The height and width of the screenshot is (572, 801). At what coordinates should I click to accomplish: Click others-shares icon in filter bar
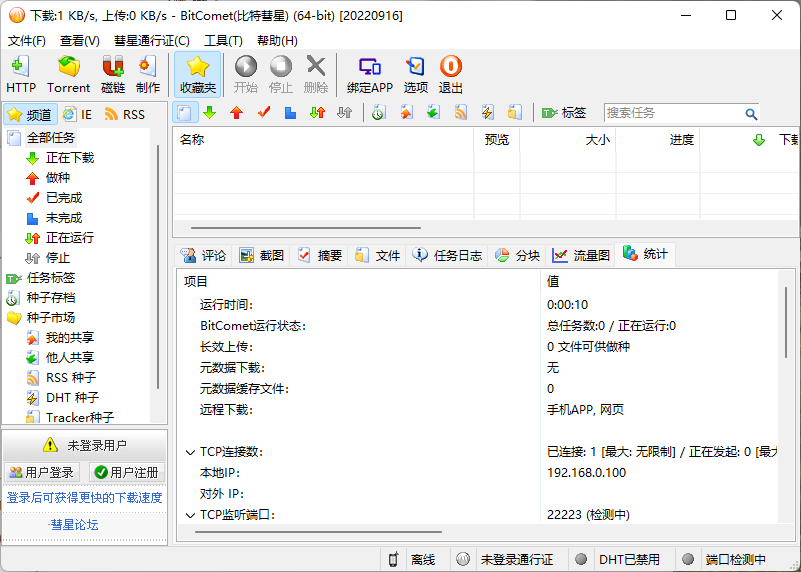coord(433,113)
